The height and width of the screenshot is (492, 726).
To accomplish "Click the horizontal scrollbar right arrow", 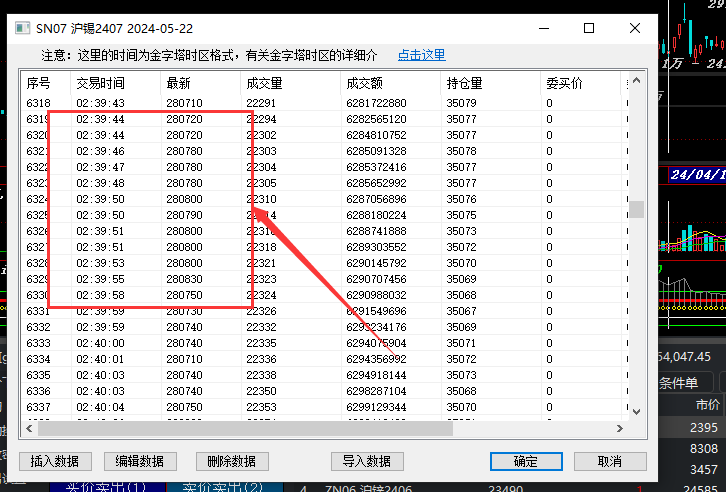I will [620, 429].
